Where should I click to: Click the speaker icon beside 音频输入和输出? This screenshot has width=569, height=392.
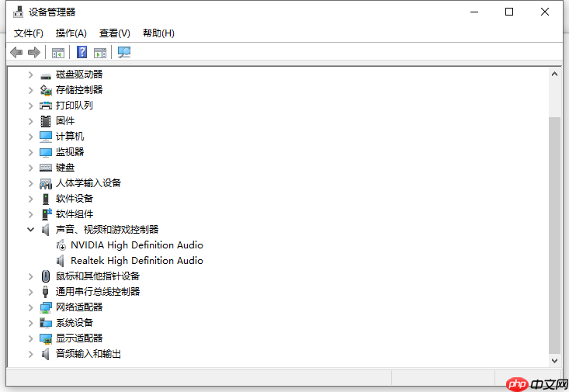[45, 354]
